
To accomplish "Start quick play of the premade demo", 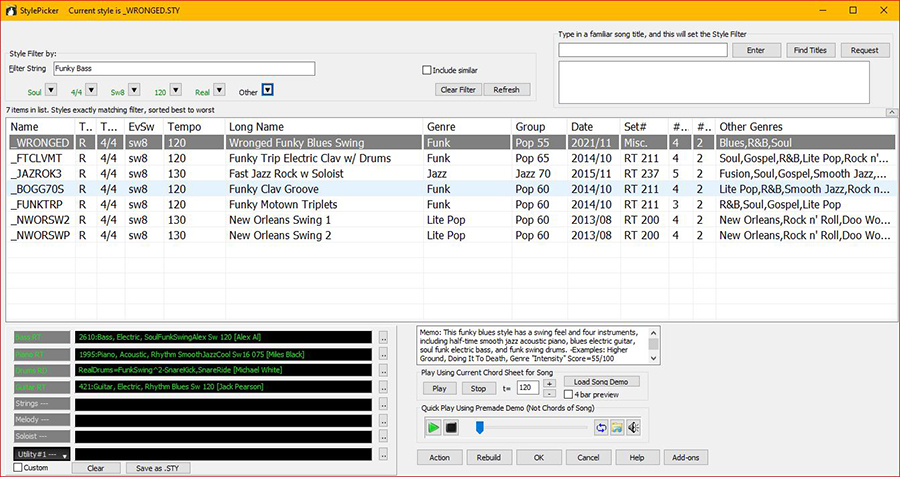I will tap(433, 427).
